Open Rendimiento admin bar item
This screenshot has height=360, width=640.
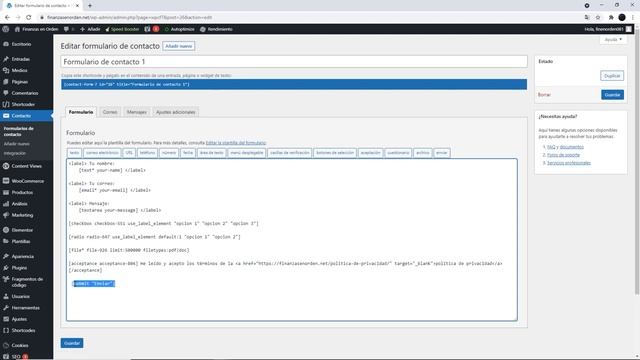(216, 29)
